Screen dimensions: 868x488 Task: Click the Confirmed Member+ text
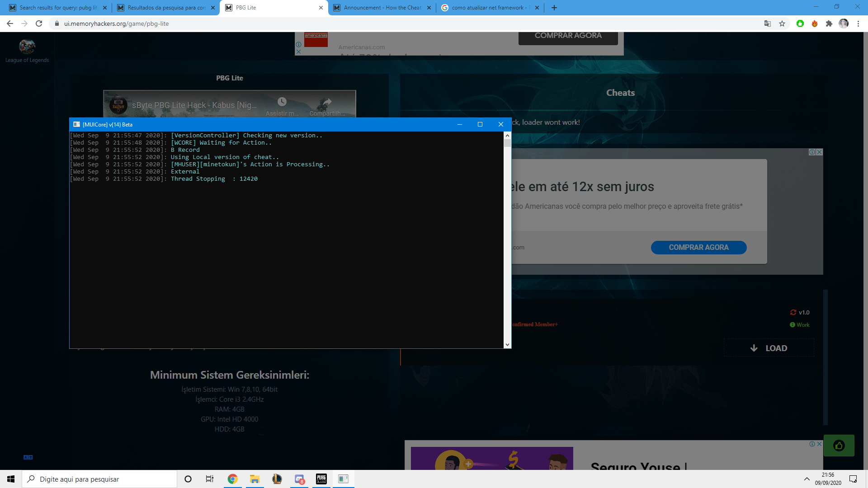[x=534, y=324]
